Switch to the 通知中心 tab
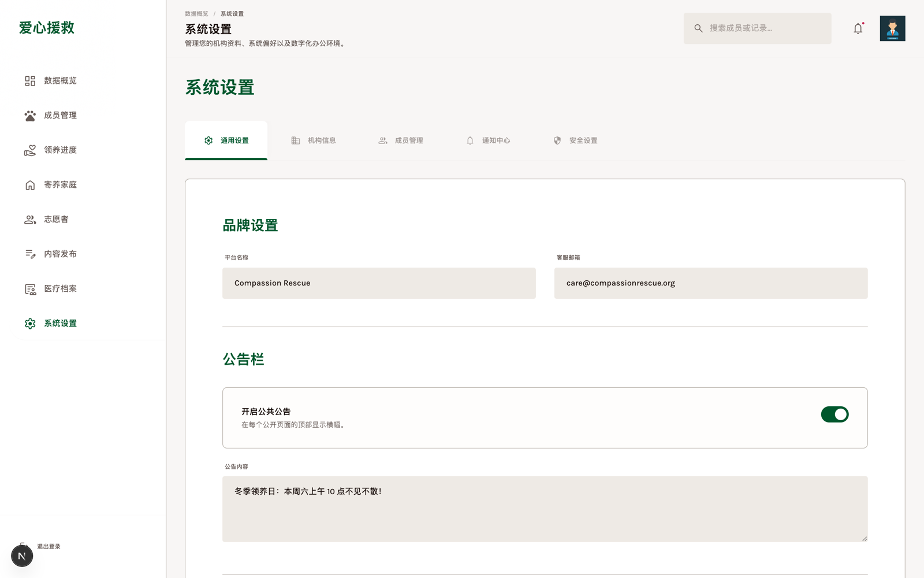The height and width of the screenshot is (578, 924). pyautogui.click(x=487, y=140)
